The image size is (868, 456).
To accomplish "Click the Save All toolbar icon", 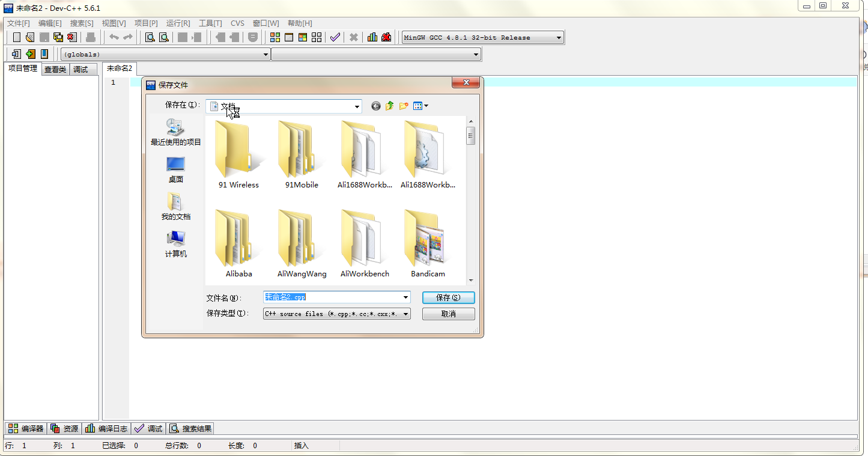I will (58, 37).
